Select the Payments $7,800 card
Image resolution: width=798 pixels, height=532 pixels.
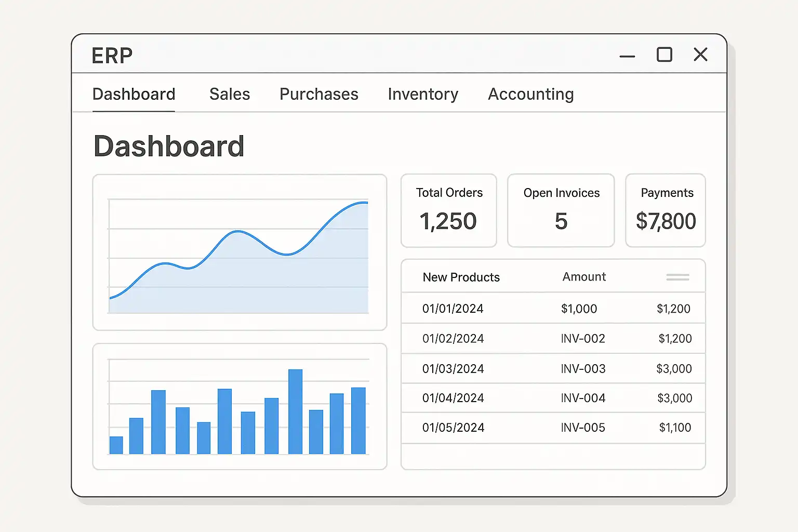[x=666, y=210]
